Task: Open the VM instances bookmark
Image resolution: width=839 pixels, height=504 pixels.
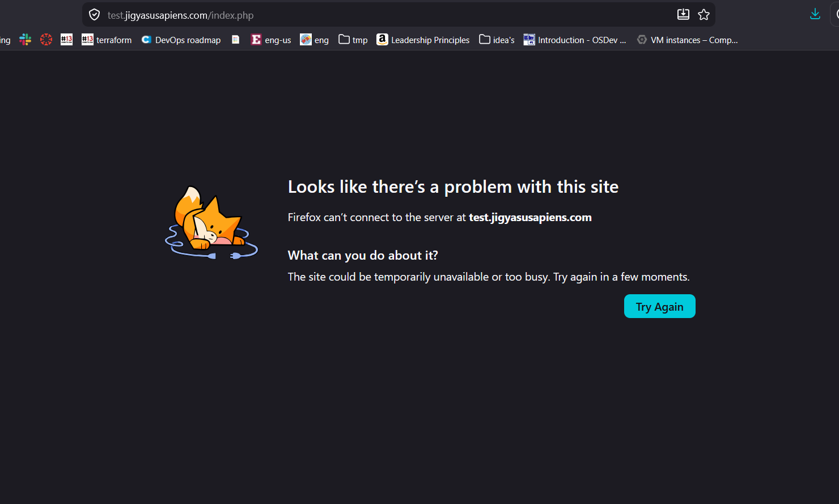Action: pos(687,40)
